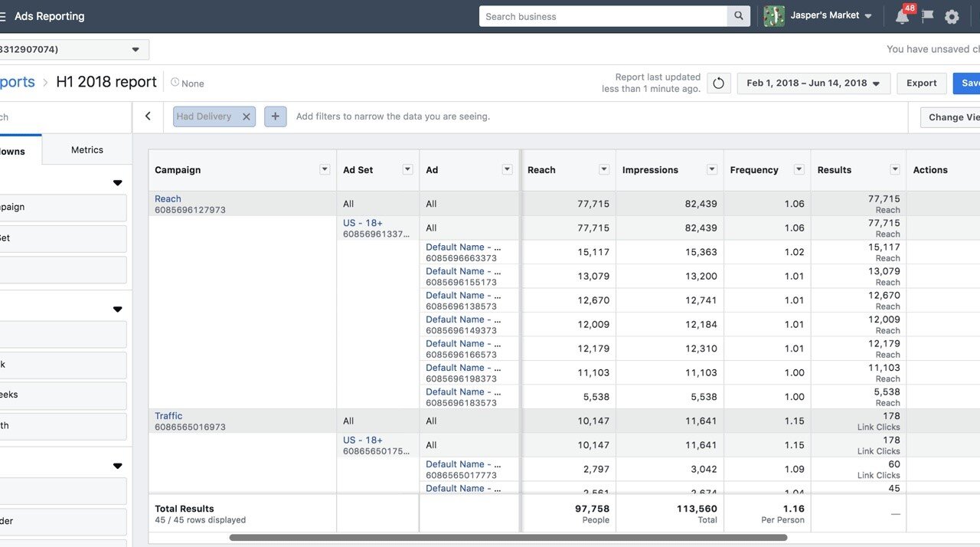Click the search magnifier icon
Viewport: 980px width, 547px height.
pyautogui.click(x=738, y=16)
